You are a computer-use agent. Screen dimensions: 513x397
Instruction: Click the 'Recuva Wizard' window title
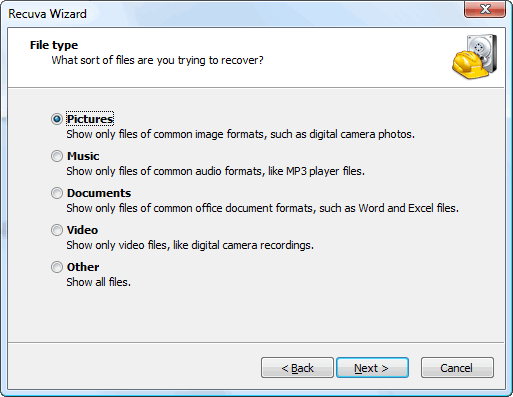point(47,14)
